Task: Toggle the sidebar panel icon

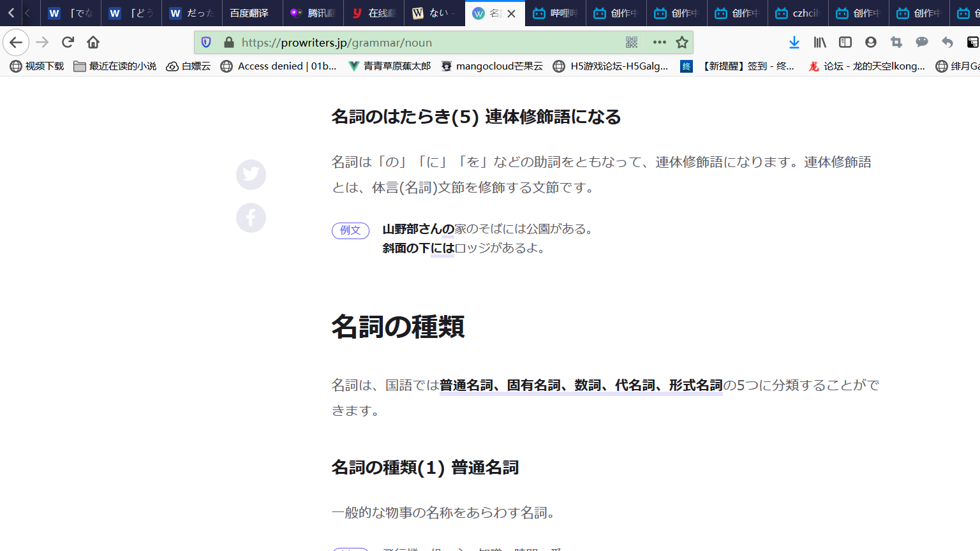Action: [x=845, y=43]
